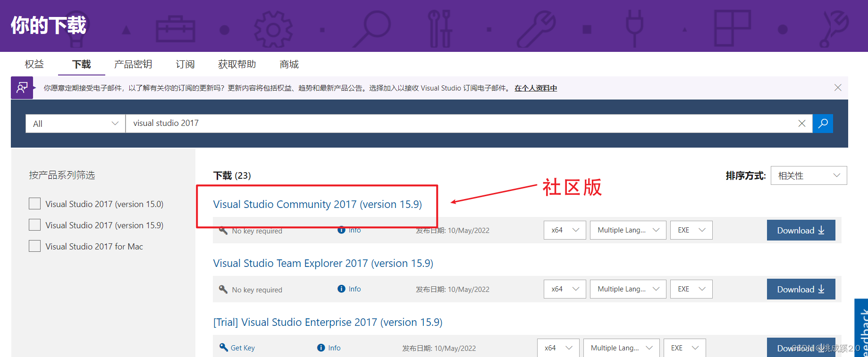The height and width of the screenshot is (357, 868).
Task: Select the 下载 tab
Action: coord(82,64)
